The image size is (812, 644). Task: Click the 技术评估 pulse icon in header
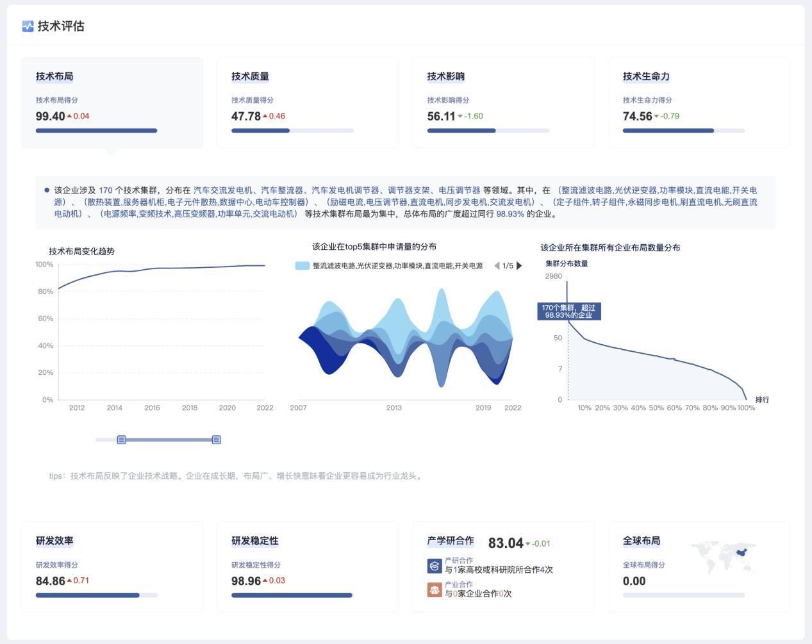point(28,26)
